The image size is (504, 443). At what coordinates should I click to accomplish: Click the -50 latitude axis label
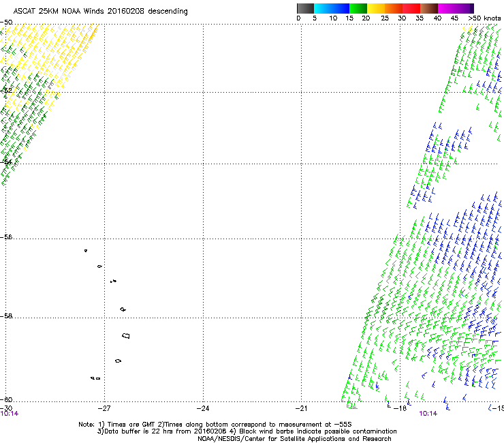[x=6, y=22]
